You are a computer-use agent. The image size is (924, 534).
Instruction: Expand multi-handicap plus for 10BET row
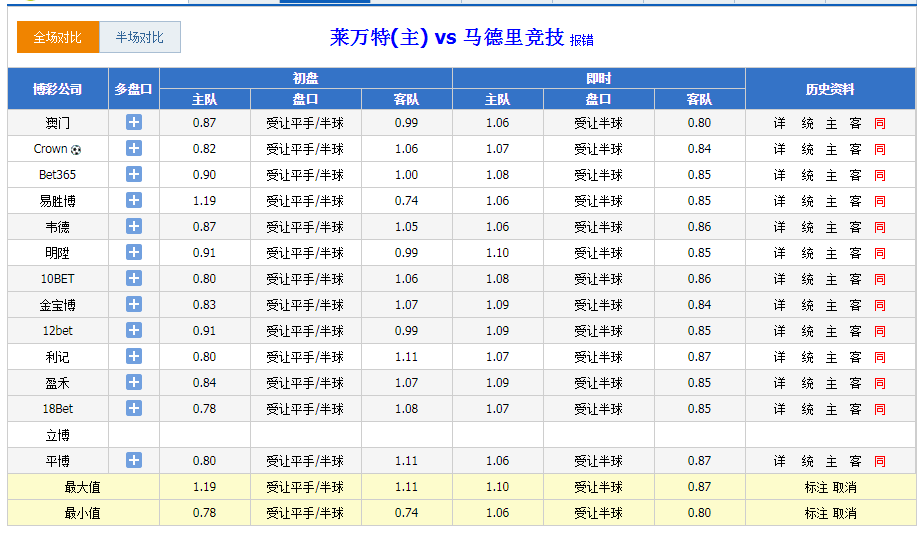134,278
